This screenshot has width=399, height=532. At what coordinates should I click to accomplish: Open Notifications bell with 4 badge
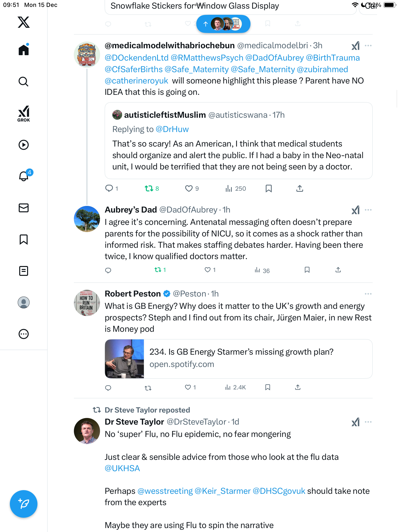coord(24,176)
